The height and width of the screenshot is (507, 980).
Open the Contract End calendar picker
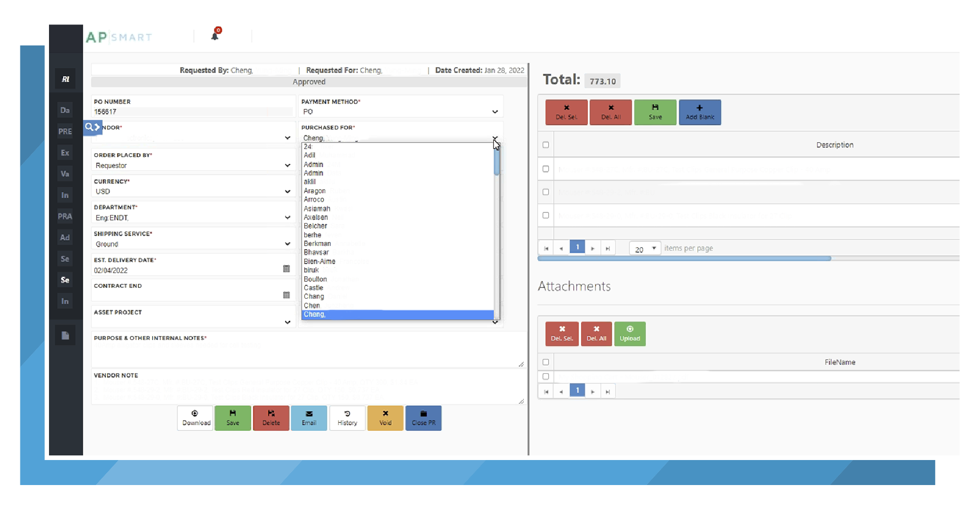(286, 295)
